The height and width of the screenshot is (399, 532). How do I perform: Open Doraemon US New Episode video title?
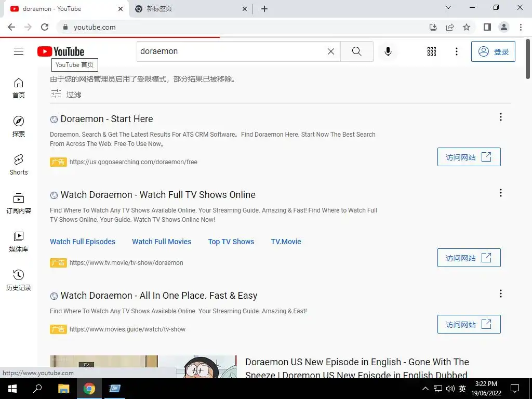[x=357, y=368]
